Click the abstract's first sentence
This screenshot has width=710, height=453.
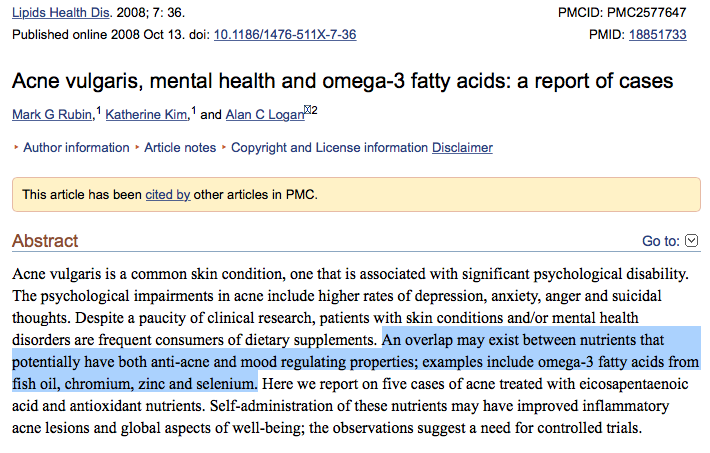click(350, 273)
